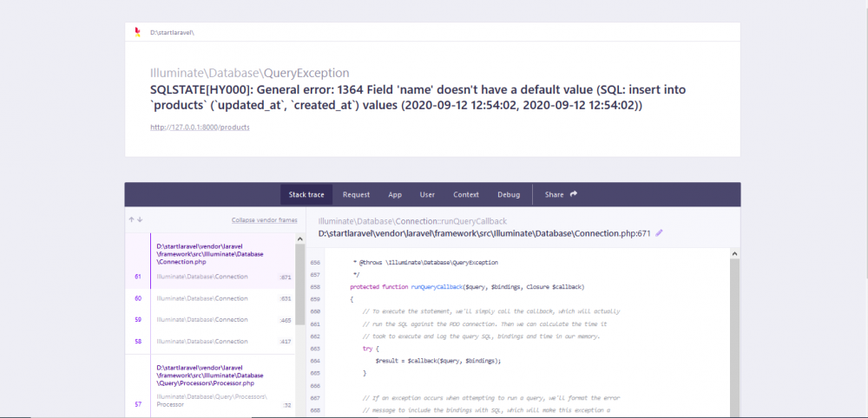The width and height of the screenshot is (868, 418).
Task: Click the Connection::runQueryCallback class heading
Action: coord(412,221)
